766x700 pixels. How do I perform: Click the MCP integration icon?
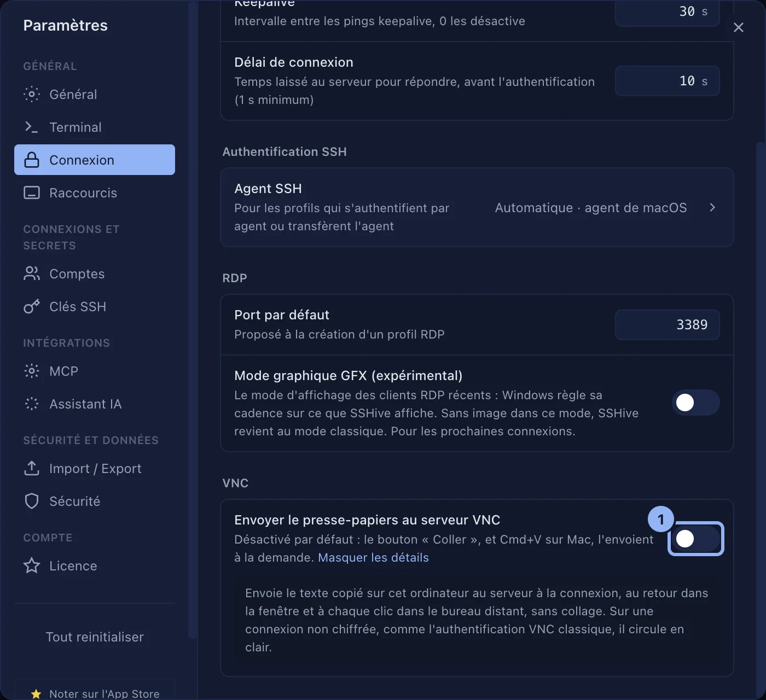[x=32, y=371]
